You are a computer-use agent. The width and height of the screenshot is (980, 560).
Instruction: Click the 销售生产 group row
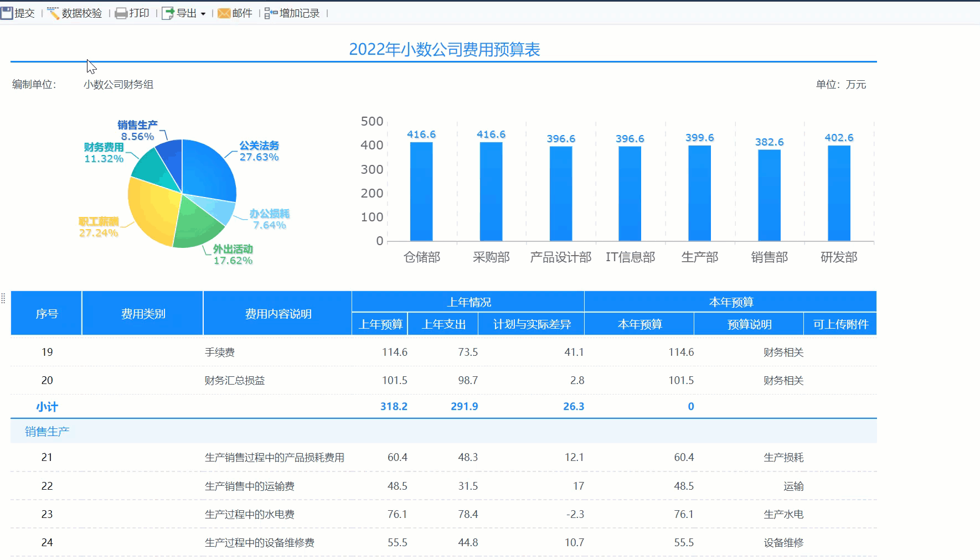click(47, 432)
